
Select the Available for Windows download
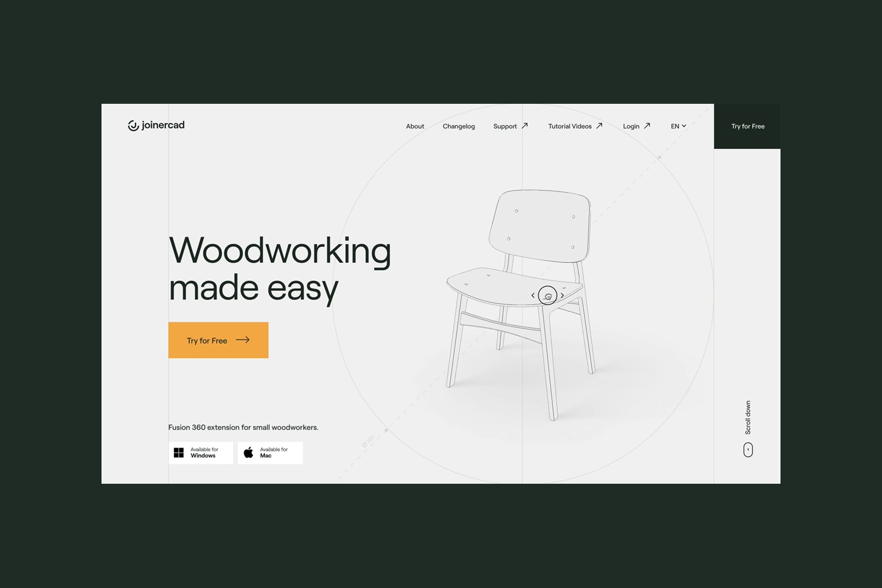(x=201, y=453)
